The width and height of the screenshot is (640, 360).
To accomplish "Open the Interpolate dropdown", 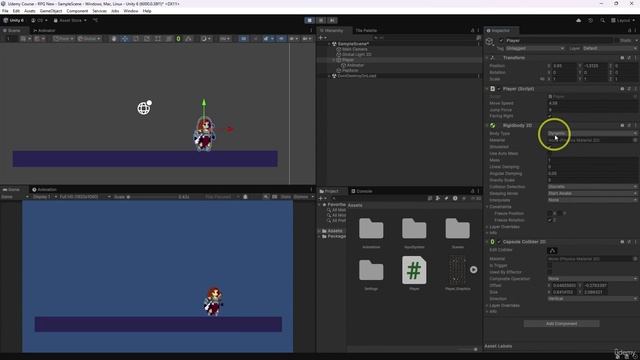I will (592, 200).
